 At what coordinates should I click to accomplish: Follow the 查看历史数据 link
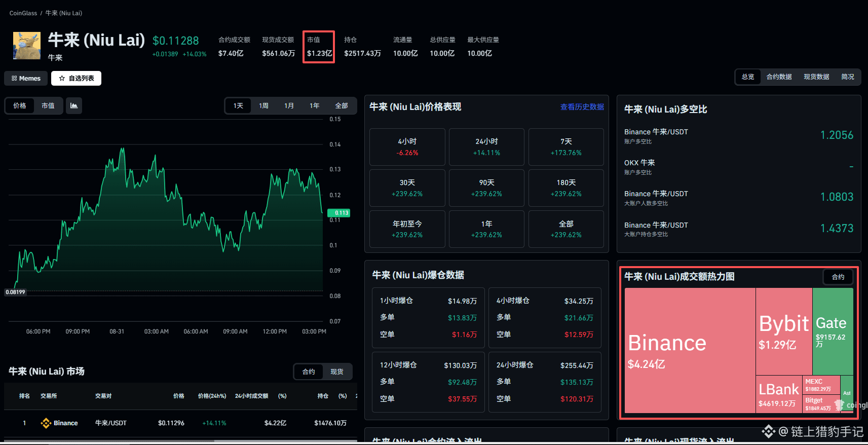(x=582, y=107)
